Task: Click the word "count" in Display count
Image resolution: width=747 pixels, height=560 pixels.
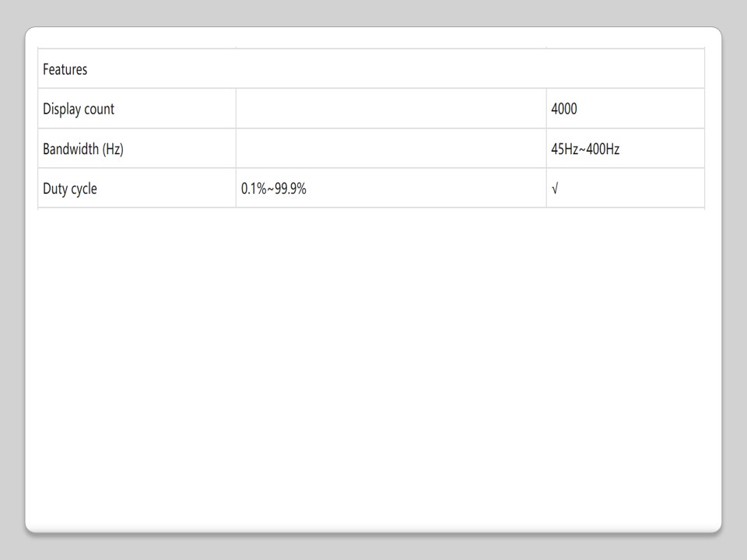Action: tap(97, 110)
